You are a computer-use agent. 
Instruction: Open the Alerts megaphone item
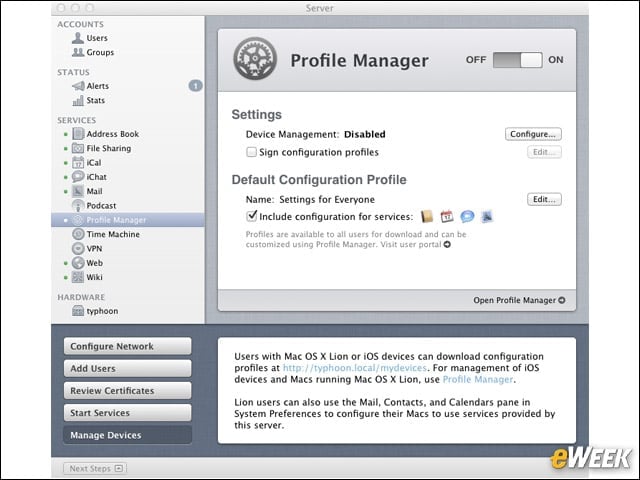pyautogui.click(x=90, y=86)
